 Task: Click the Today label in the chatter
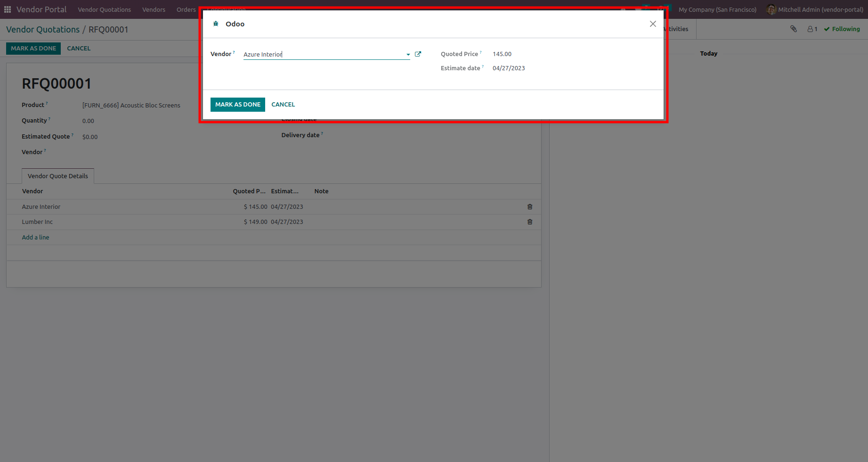click(708, 54)
